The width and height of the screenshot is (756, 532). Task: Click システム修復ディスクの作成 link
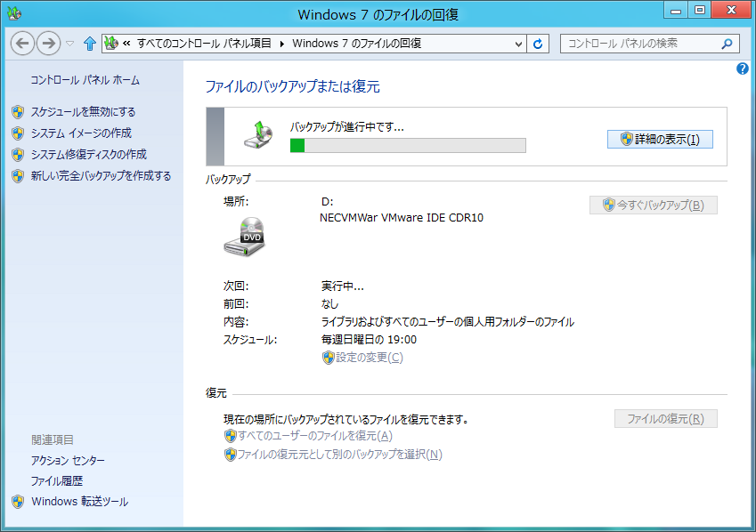tap(89, 154)
